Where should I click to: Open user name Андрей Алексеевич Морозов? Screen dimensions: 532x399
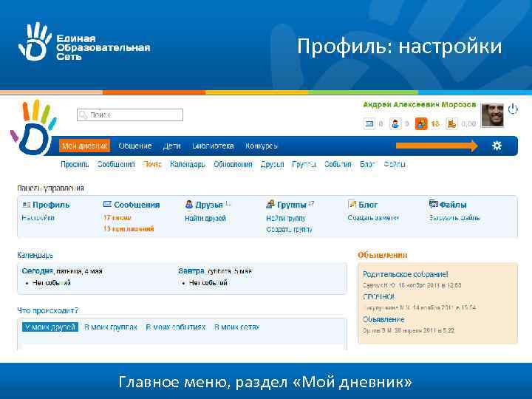click(420, 104)
